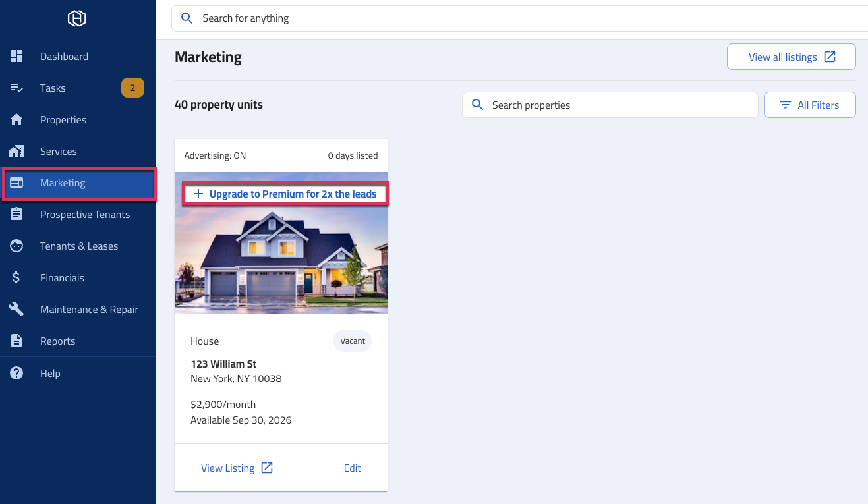This screenshot has height=504, width=868.
Task: Click the Tasks badge showing 2
Action: (132, 88)
